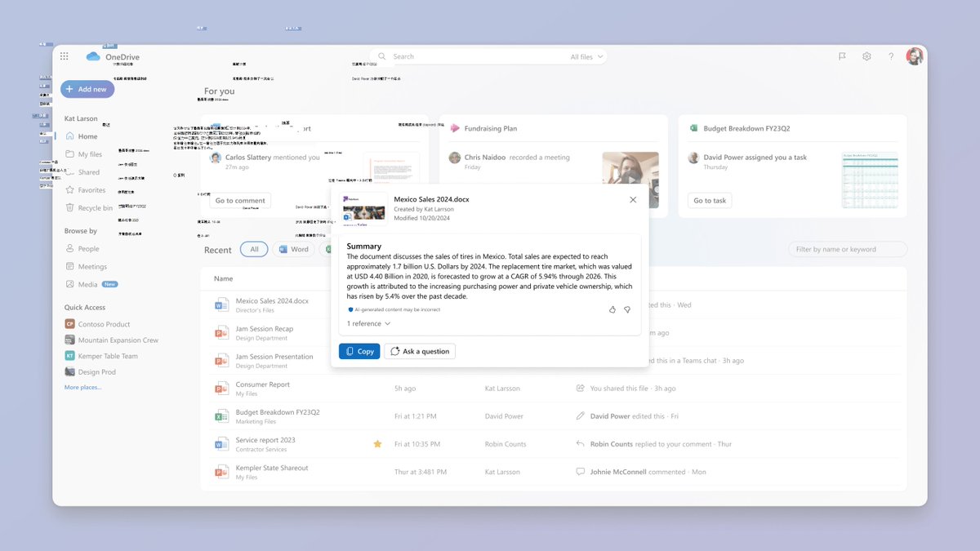This screenshot has height=551, width=980.
Task: Click Fundraising Plan video icon
Action: [x=455, y=129]
